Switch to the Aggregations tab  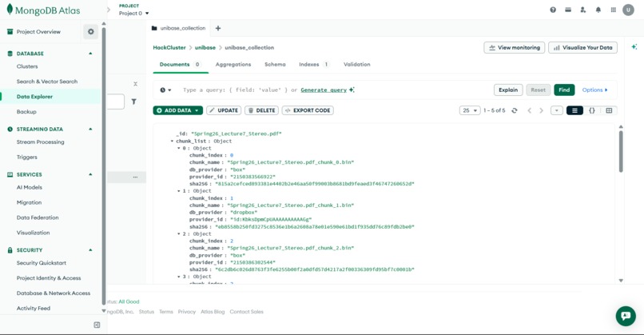(x=233, y=65)
